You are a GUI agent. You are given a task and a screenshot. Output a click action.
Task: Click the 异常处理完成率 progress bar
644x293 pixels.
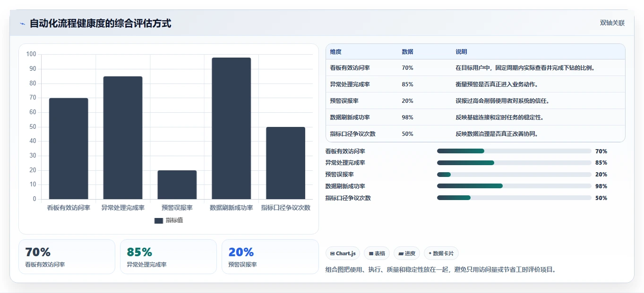tap(514, 163)
